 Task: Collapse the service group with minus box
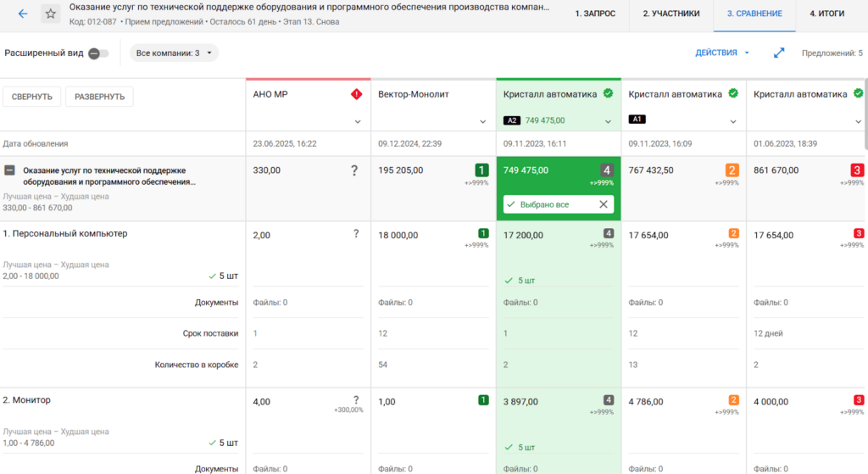(x=10, y=170)
